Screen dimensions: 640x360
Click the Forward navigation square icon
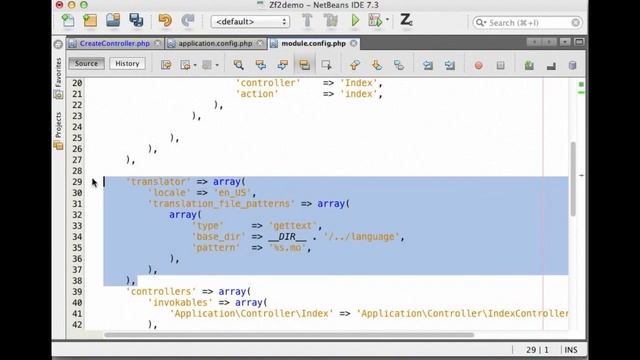point(207,65)
